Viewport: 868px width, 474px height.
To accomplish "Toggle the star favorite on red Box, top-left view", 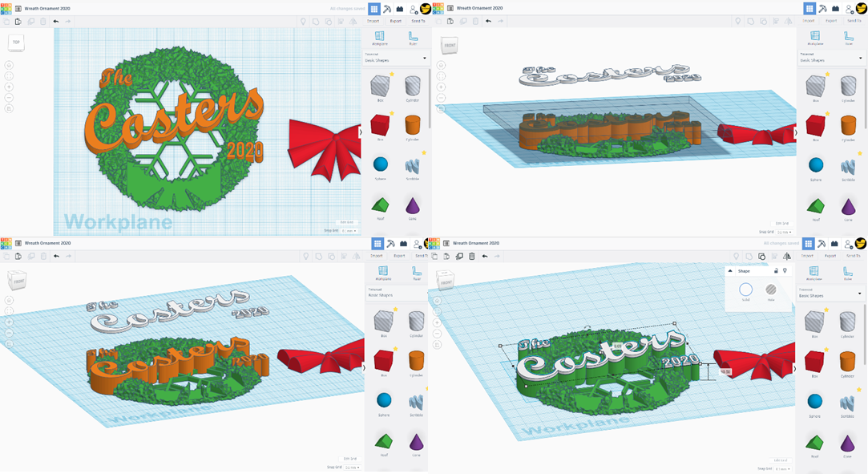I will (x=392, y=114).
